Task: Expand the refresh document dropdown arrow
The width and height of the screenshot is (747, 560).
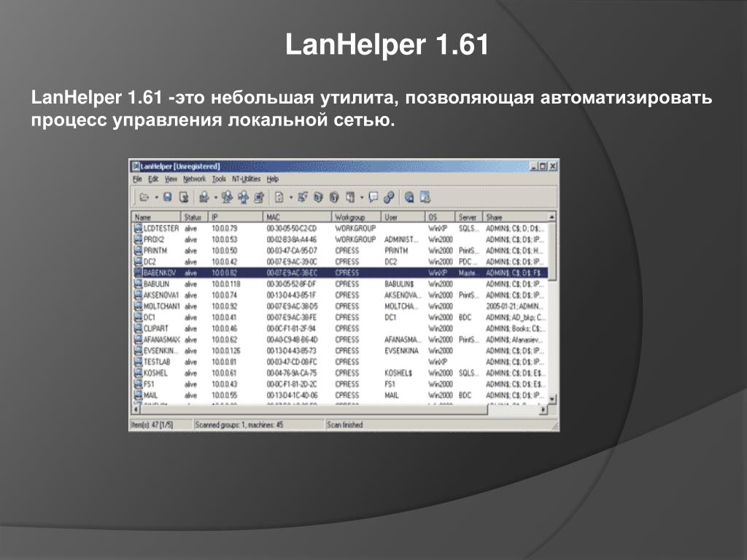Action: [290, 197]
